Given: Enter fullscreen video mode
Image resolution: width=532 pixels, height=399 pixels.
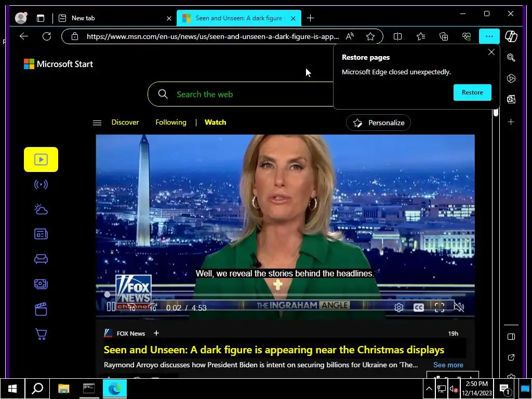Looking at the screenshot, I should point(440,308).
